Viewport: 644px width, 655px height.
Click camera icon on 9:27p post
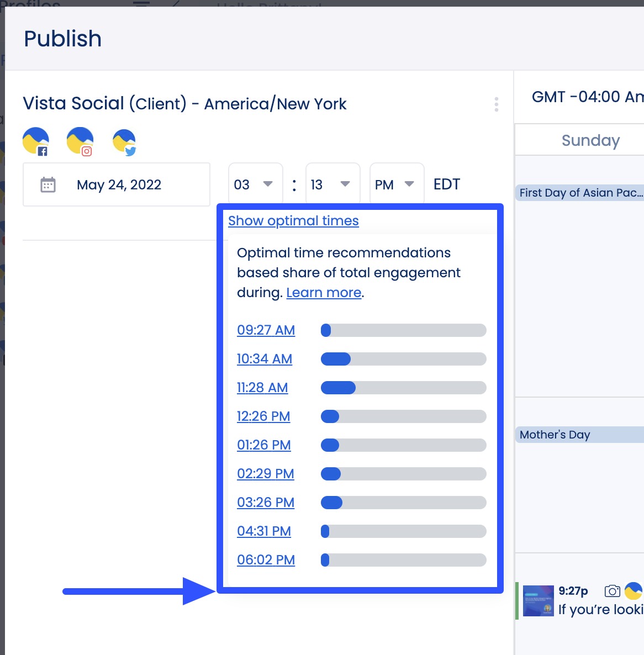pyautogui.click(x=612, y=591)
